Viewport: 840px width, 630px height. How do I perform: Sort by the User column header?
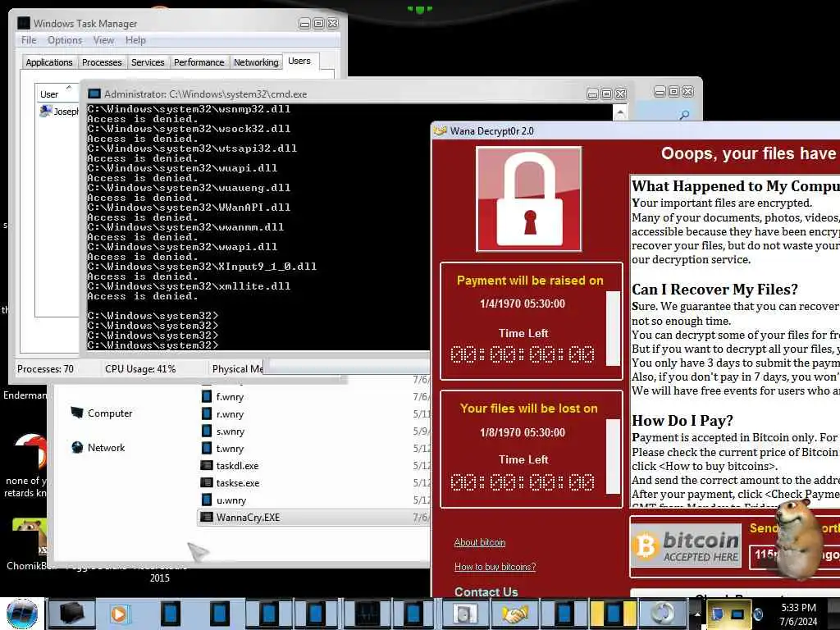pos(57,94)
